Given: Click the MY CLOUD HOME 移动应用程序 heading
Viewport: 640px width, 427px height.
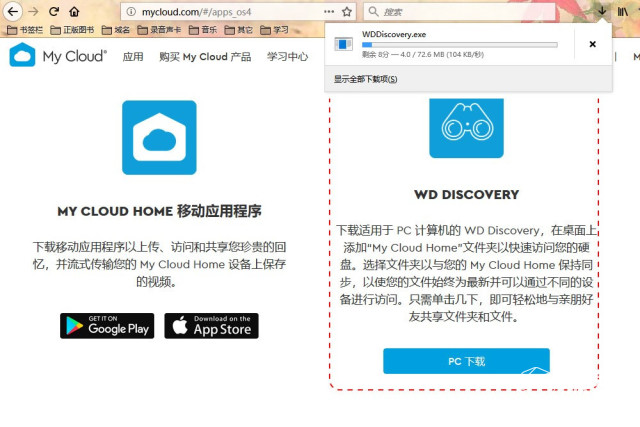Looking at the screenshot, I should [x=159, y=211].
